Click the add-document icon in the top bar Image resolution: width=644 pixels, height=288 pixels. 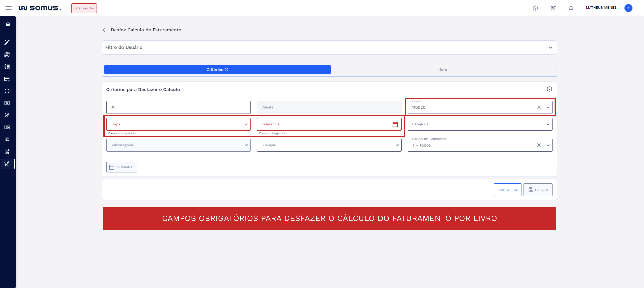pyautogui.click(x=553, y=8)
